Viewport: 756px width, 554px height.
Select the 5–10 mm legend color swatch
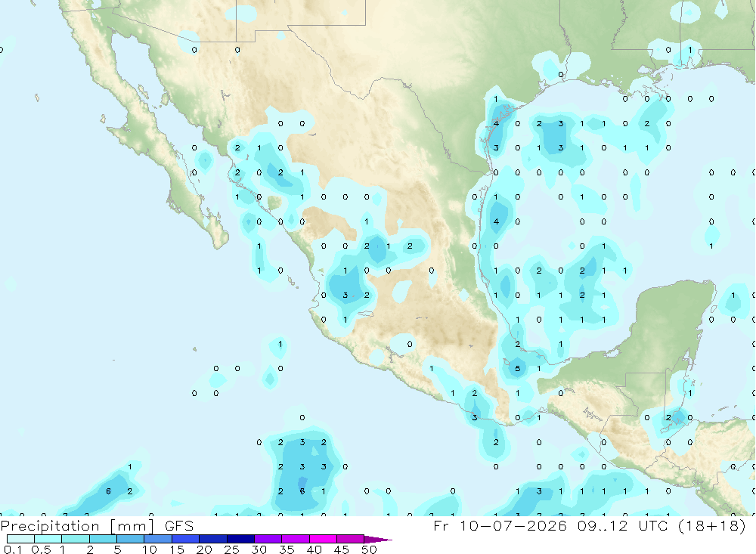coord(131,539)
